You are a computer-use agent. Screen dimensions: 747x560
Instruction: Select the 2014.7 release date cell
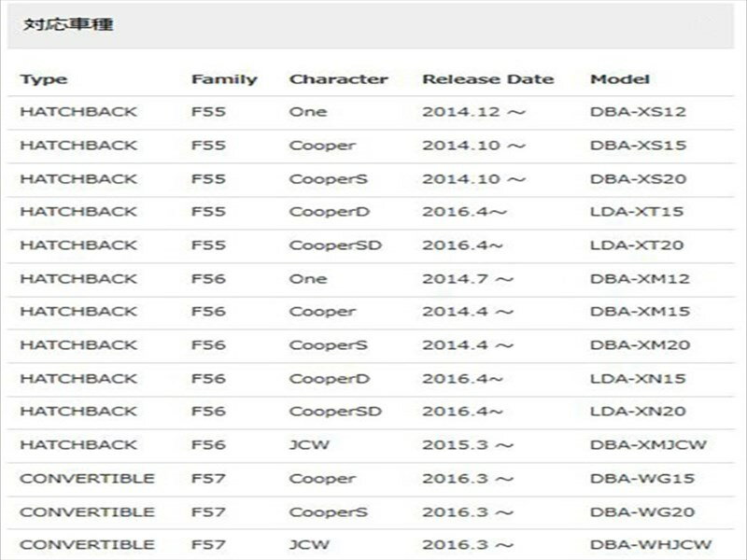click(x=468, y=278)
